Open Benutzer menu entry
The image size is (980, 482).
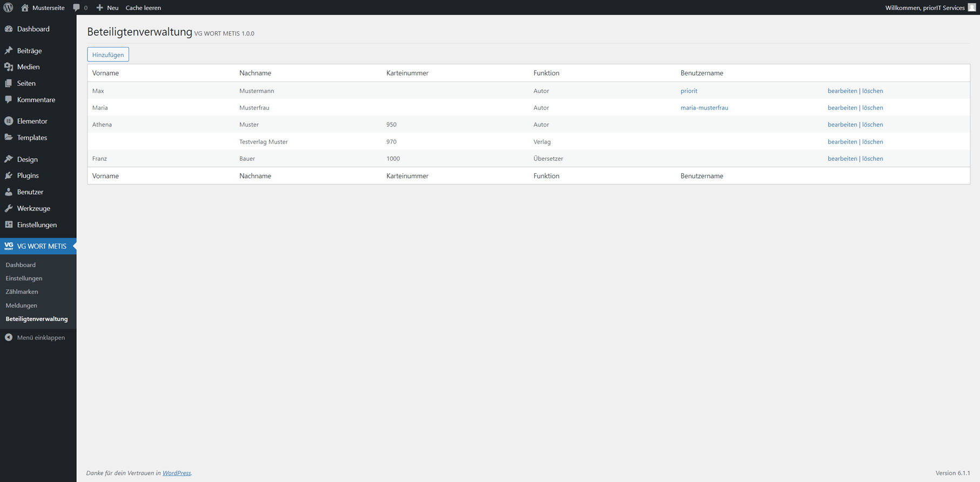pos(30,192)
